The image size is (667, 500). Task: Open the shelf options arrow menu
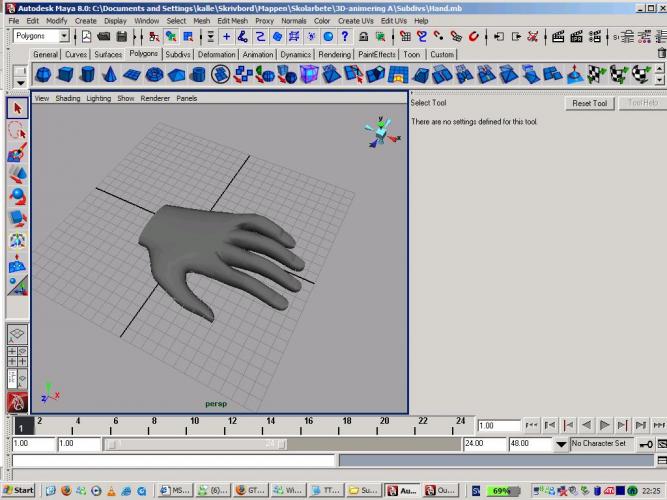click(x=20, y=83)
